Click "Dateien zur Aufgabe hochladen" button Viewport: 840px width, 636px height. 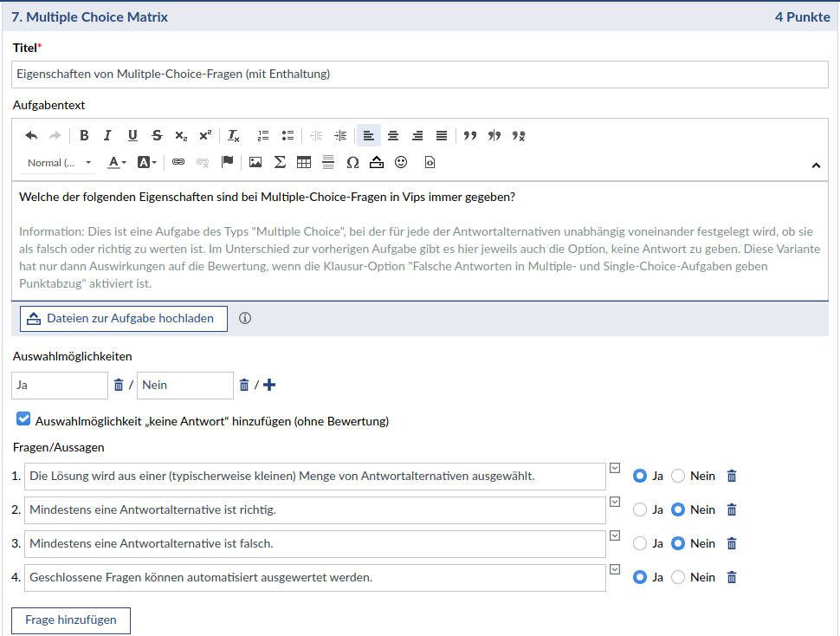(123, 318)
